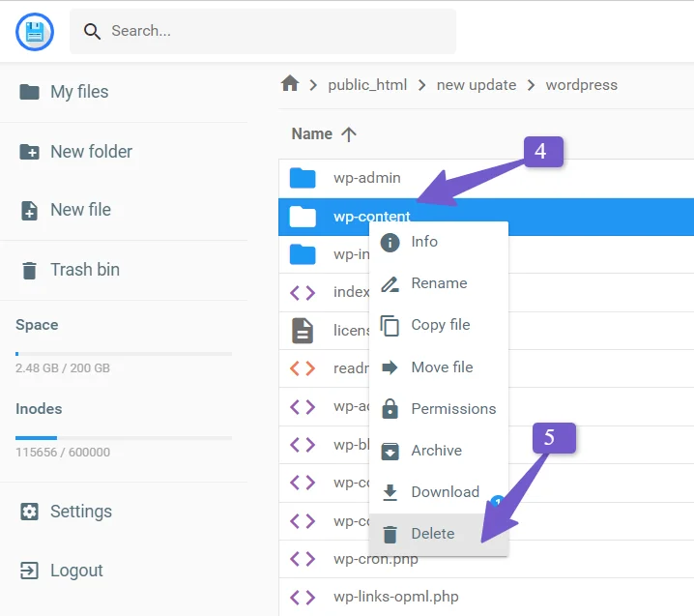Click the Permissions lock icon
694x616 pixels.
pyautogui.click(x=390, y=408)
